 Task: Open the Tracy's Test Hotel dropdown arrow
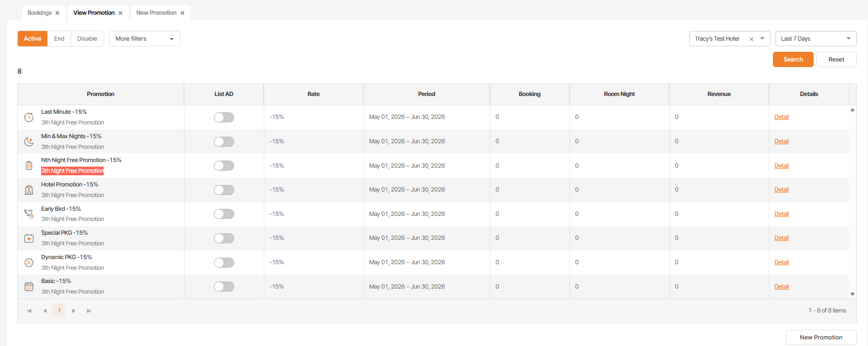(762, 39)
